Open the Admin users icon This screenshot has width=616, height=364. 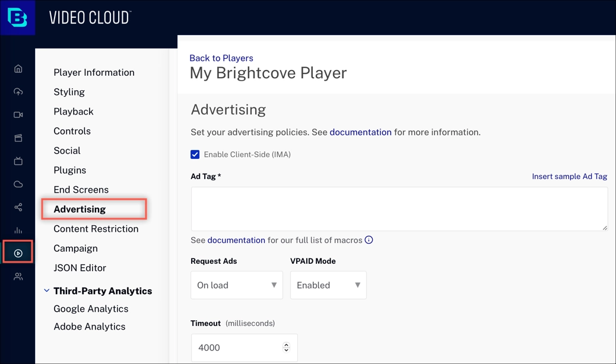(x=18, y=277)
